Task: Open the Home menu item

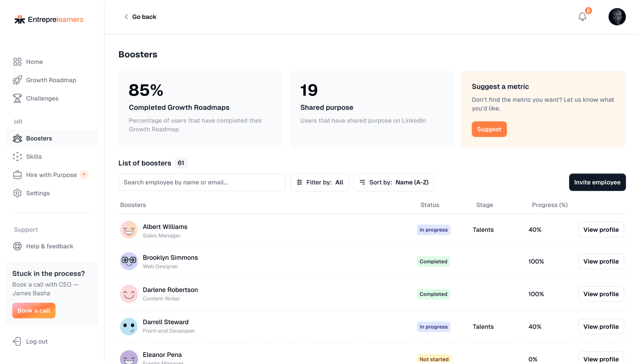Action: pos(34,62)
